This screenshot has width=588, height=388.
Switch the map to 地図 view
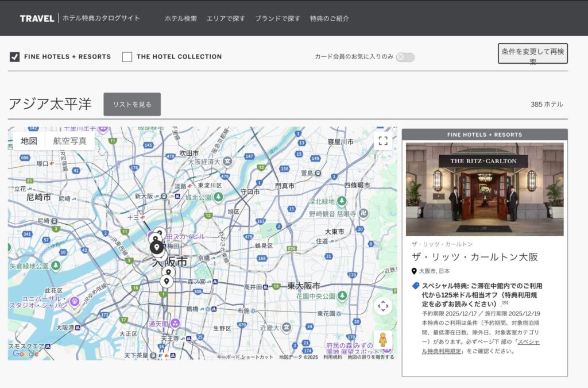click(x=29, y=141)
